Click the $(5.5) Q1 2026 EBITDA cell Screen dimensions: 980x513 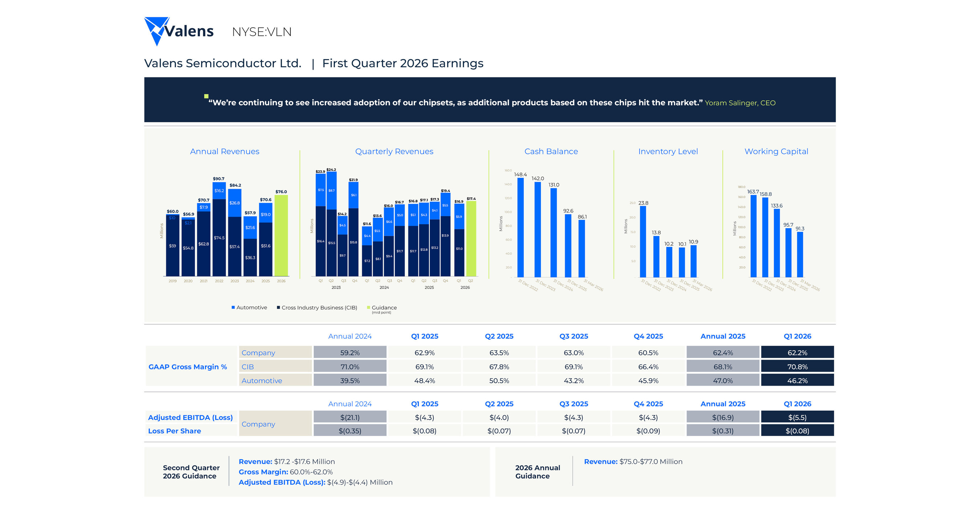[x=797, y=417]
